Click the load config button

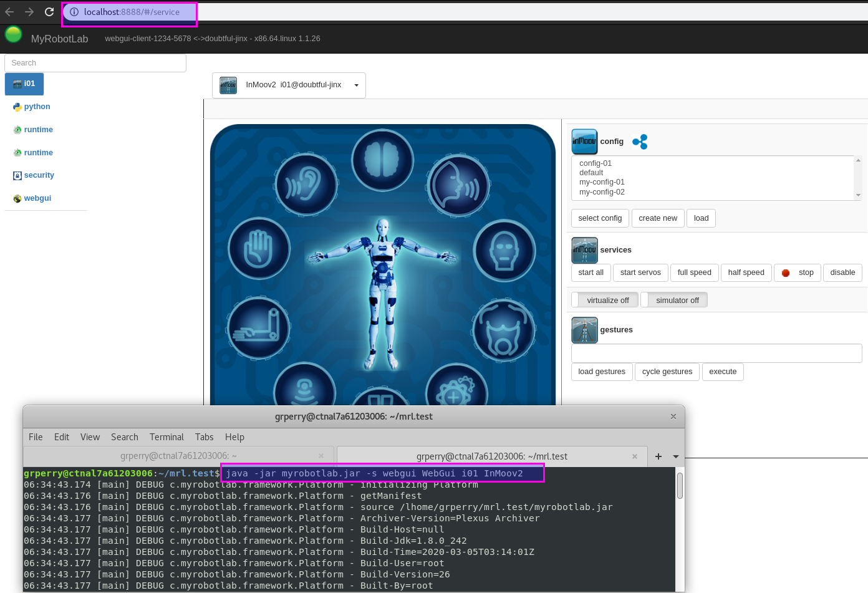(x=701, y=218)
